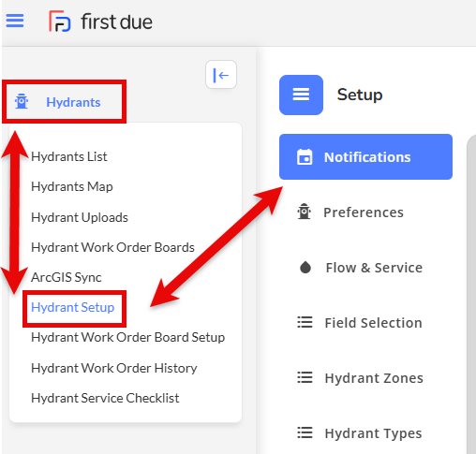The image size is (476, 454).
Task: Open Hydrant Work Order Board Setup
Action: (x=128, y=337)
